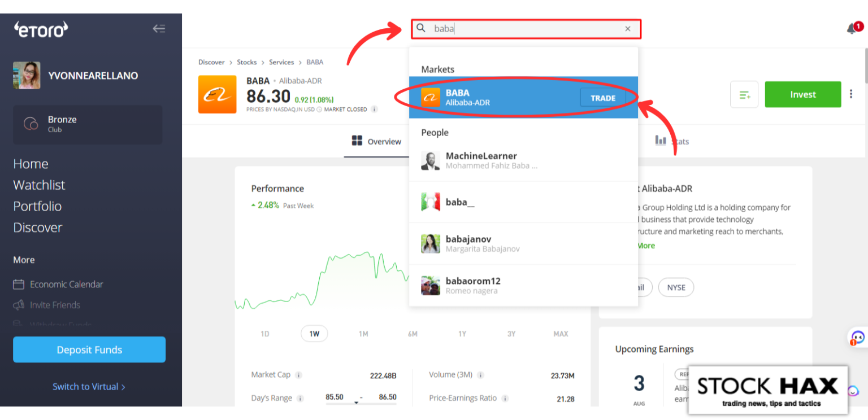This screenshot has width=868, height=420.
Task: Clear the search field with the X
Action: 627,28
